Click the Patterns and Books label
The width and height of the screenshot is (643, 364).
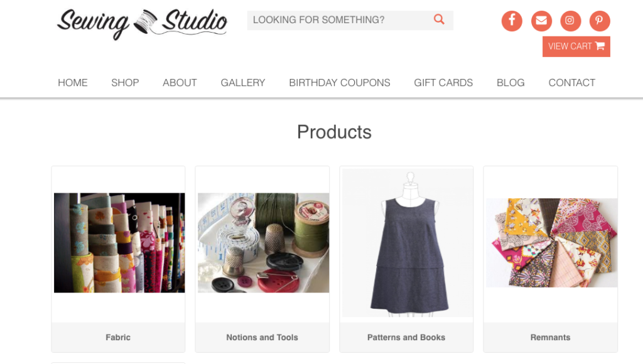[406, 338]
